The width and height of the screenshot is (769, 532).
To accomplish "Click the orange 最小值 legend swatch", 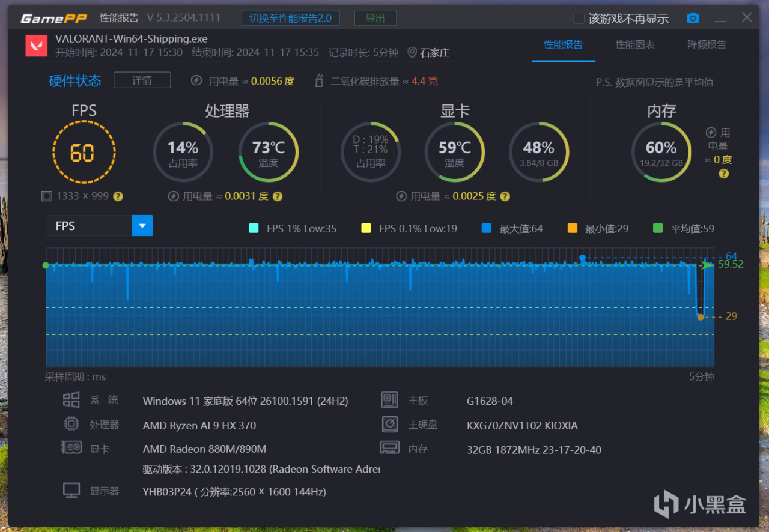I will pyautogui.click(x=572, y=228).
